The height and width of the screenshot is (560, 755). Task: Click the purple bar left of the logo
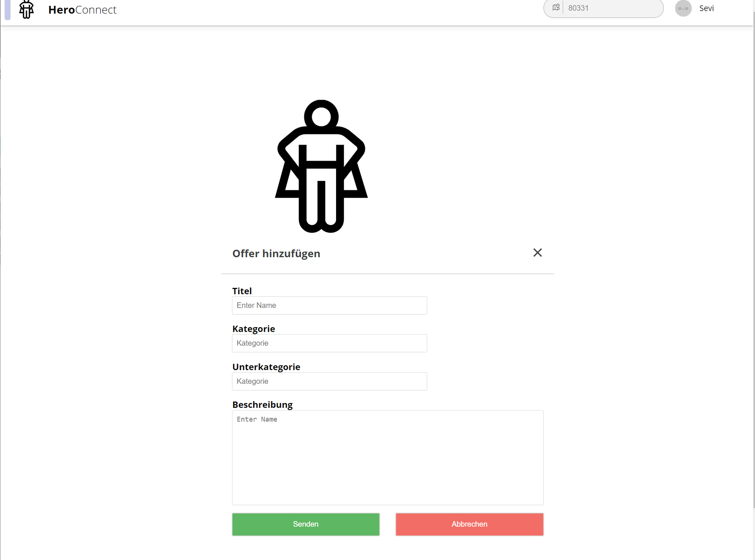pos(7,9)
